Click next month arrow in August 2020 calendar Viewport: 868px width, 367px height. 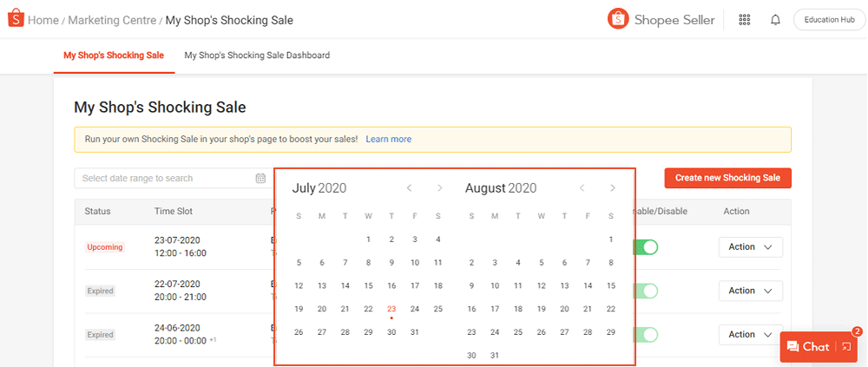click(x=613, y=188)
